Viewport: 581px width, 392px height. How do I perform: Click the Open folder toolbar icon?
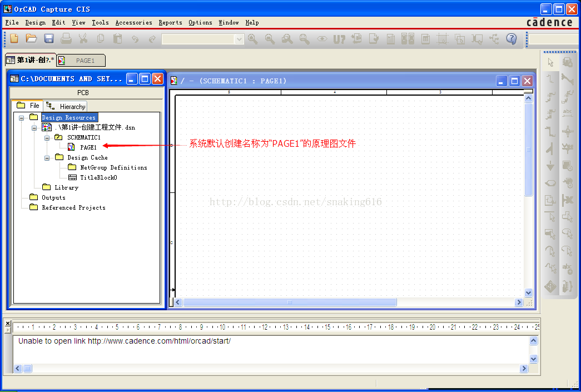click(x=31, y=38)
